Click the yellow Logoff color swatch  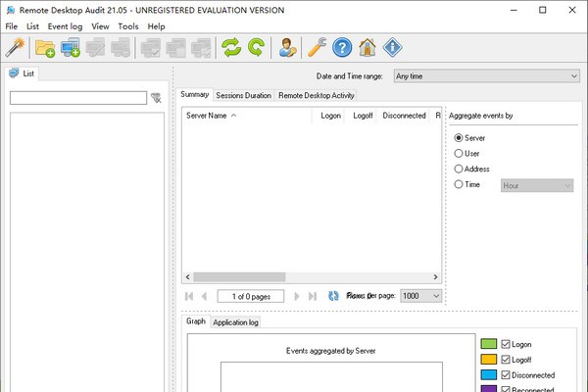pos(489,360)
